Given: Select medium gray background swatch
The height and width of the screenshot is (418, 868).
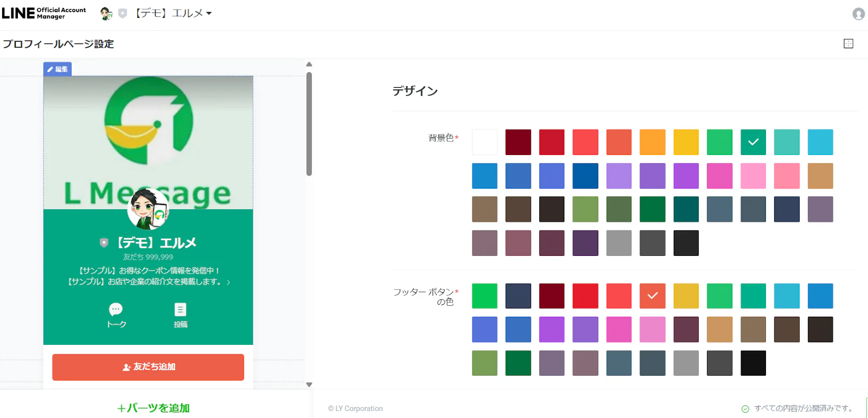Looking at the screenshot, I should [x=619, y=243].
